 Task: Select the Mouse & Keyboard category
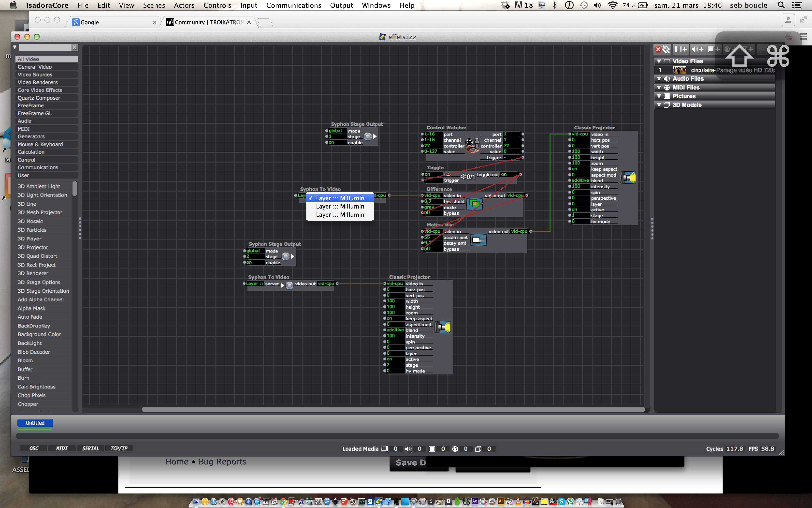point(47,144)
